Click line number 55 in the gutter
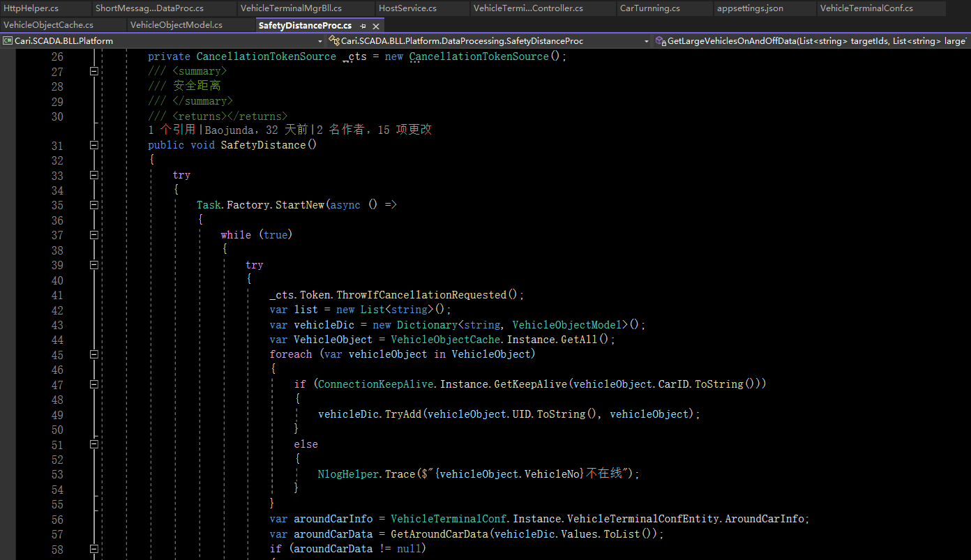The image size is (971, 560). (57, 504)
